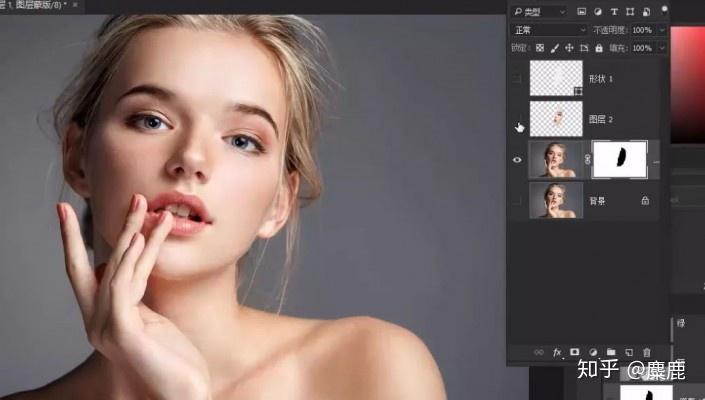The height and width of the screenshot is (400, 705).
Task: Create a new adjustment layer
Action: [x=593, y=352]
